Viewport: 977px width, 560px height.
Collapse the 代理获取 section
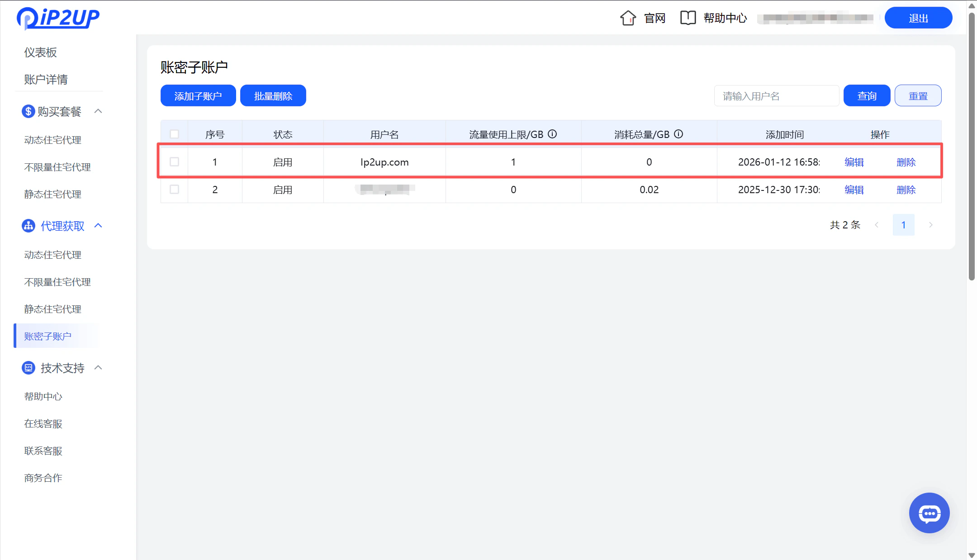coord(99,226)
